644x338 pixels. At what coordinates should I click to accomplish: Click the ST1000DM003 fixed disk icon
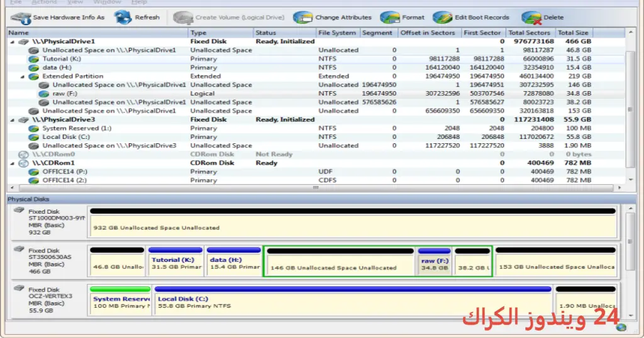tap(19, 210)
